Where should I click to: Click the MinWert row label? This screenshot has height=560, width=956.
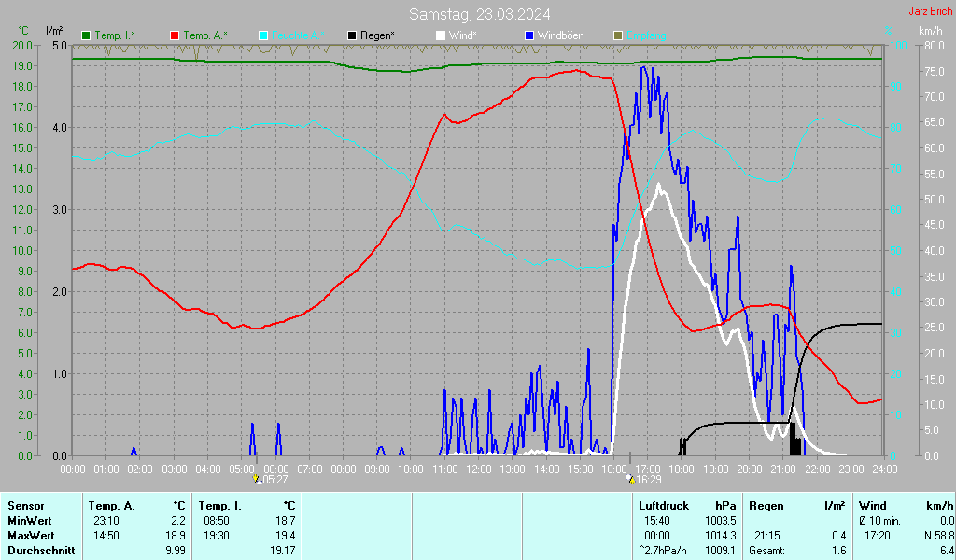29,521
